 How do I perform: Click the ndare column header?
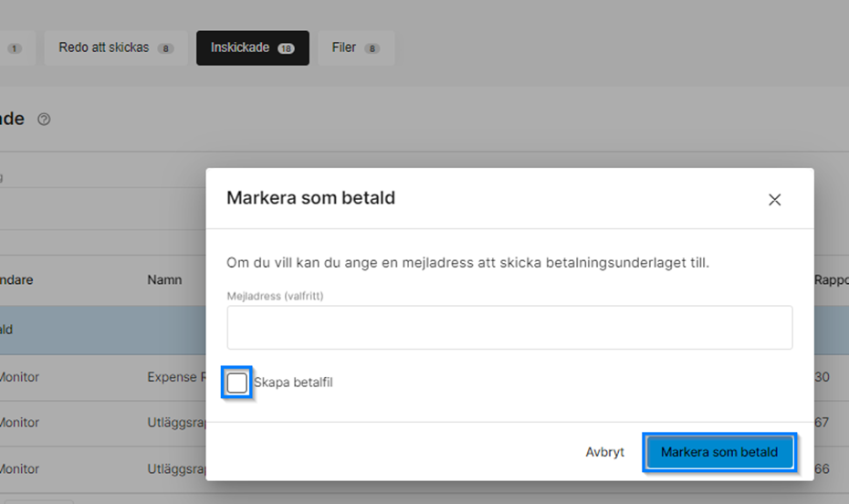click(x=16, y=280)
